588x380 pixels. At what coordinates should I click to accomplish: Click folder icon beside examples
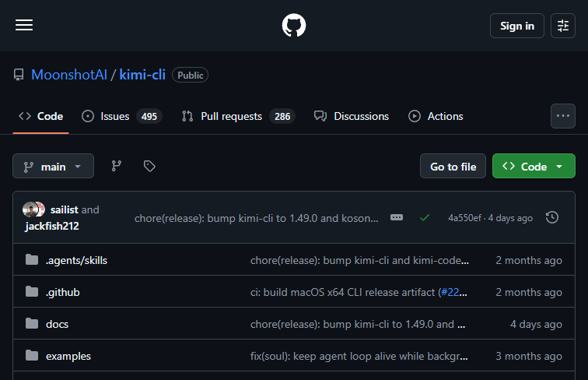[x=32, y=355]
